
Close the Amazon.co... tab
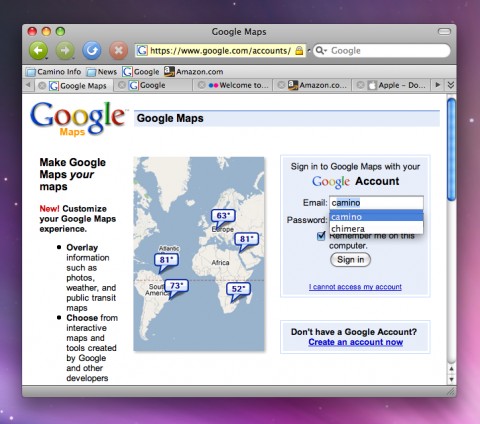pyautogui.click(x=281, y=85)
